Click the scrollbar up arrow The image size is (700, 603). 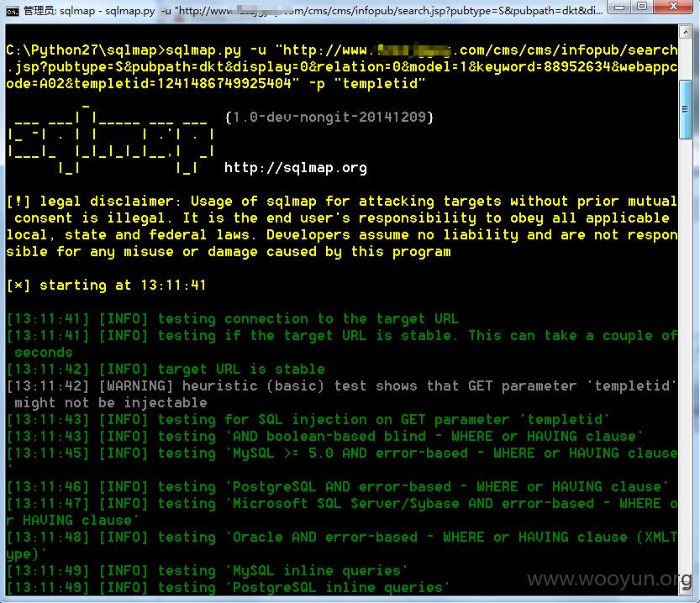pos(685,32)
